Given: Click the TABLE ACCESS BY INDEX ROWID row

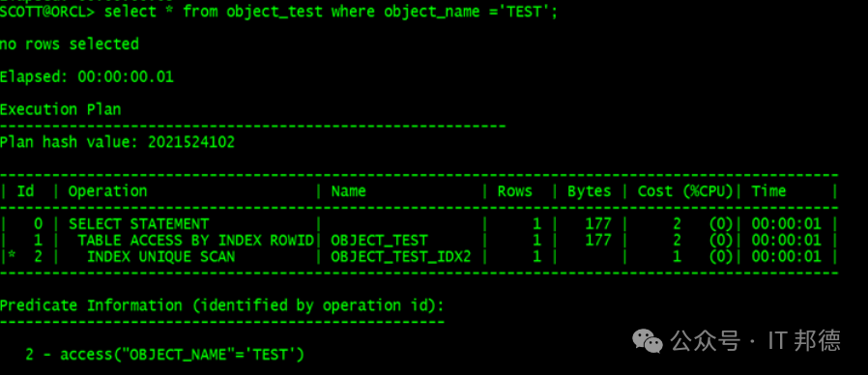Looking at the screenshot, I should [419, 241].
